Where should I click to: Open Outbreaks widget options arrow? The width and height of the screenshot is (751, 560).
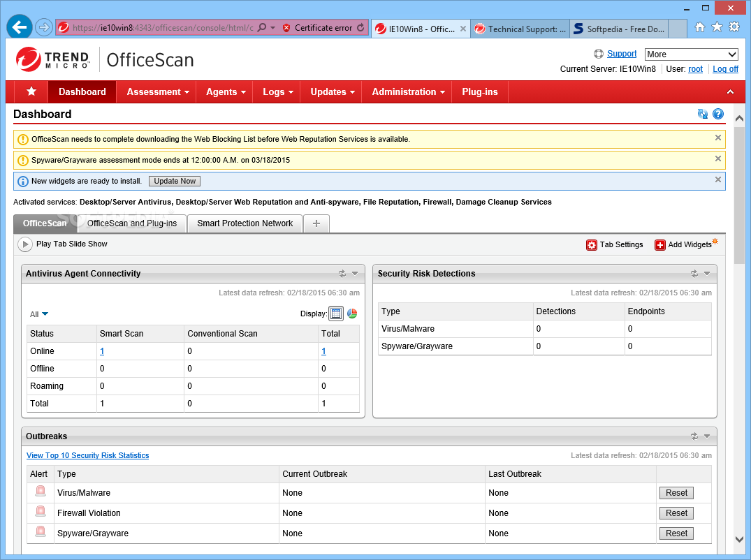click(x=707, y=436)
